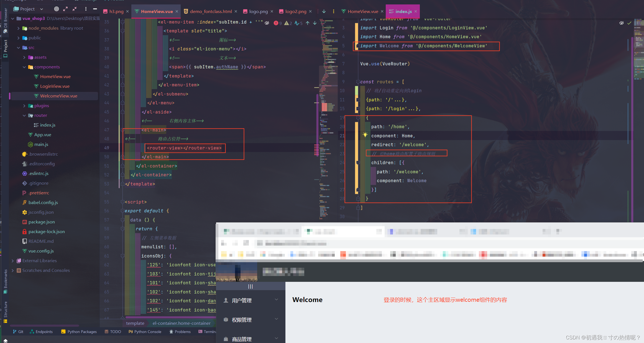Collapse the router folder

point(24,115)
